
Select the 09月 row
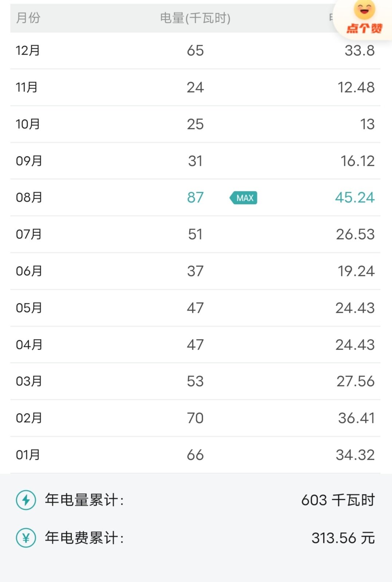point(195,161)
